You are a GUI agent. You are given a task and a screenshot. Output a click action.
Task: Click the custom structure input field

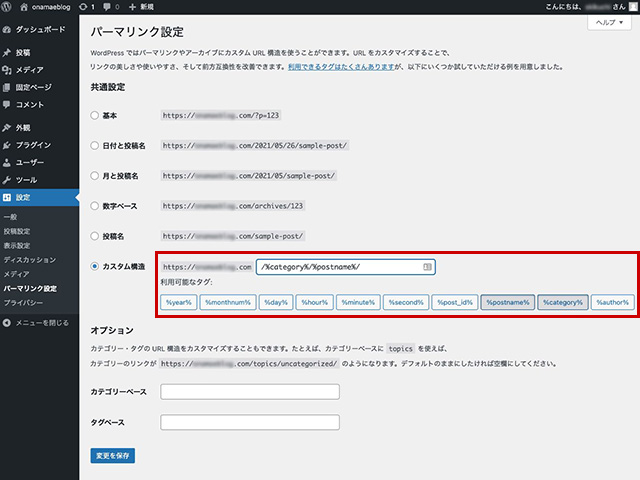[x=345, y=267]
